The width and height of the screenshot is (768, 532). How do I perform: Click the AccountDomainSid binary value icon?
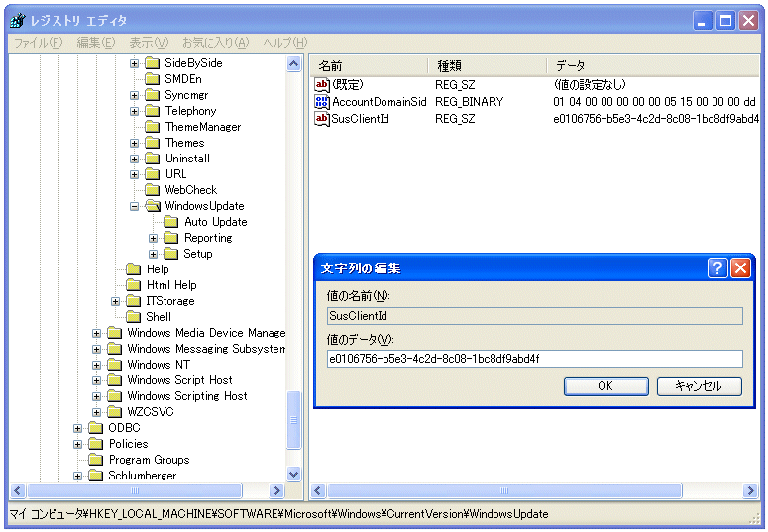point(322,102)
